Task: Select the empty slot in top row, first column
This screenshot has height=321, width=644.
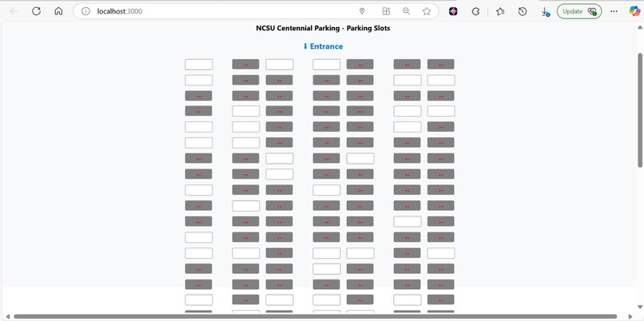Action: (x=199, y=65)
